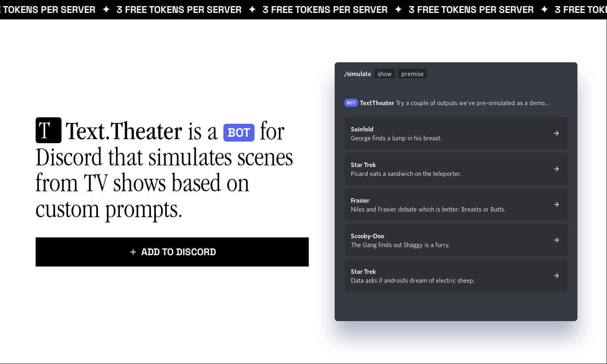Click the purple BOT badge in headline
Screen dimensions: 607x364
(x=239, y=133)
